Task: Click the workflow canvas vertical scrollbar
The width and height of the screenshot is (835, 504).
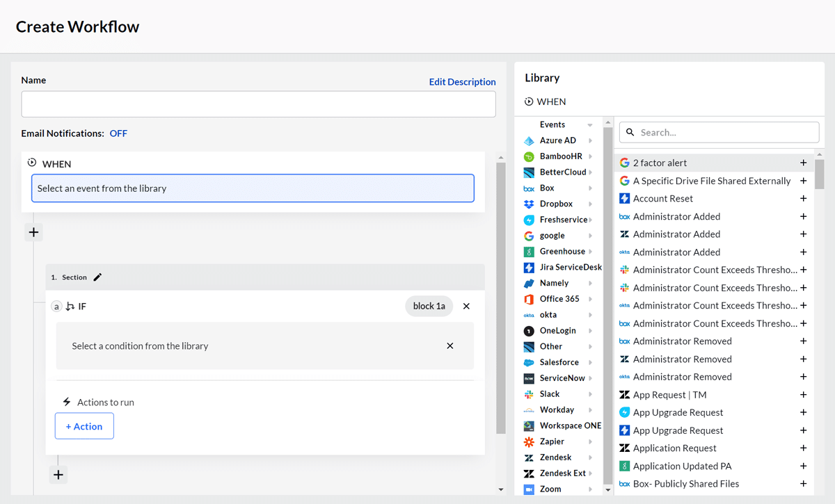Action: tap(501, 298)
